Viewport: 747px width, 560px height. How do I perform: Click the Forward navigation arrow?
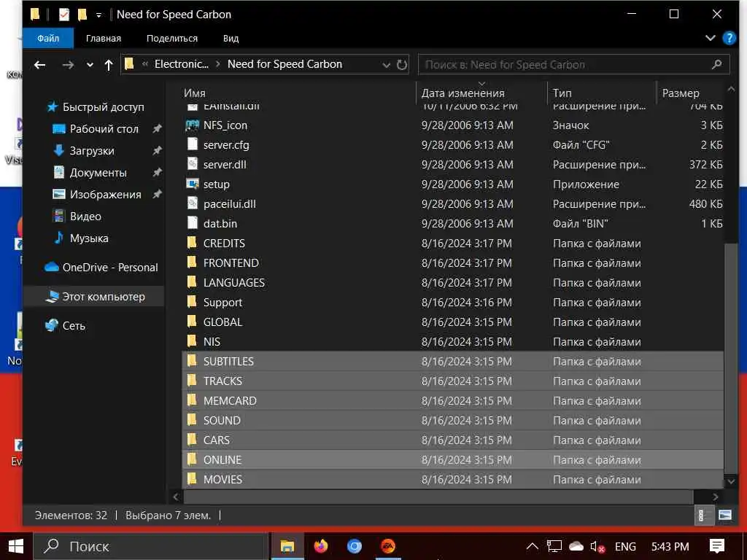[68, 65]
